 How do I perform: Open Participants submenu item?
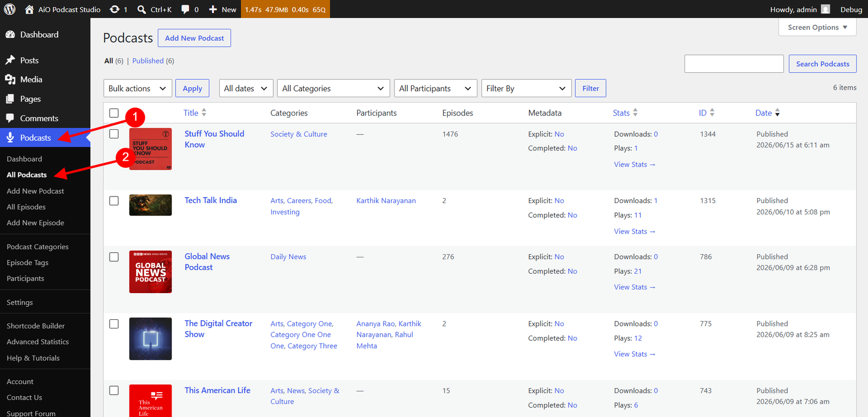pyautogui.click(x=25, y=279)
